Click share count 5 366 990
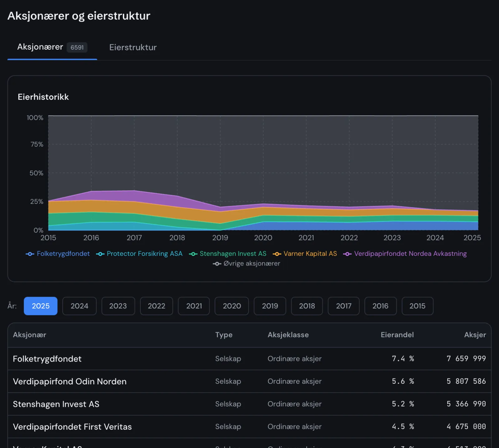Viewport: 499px width, 448px height. pos(466,404)
